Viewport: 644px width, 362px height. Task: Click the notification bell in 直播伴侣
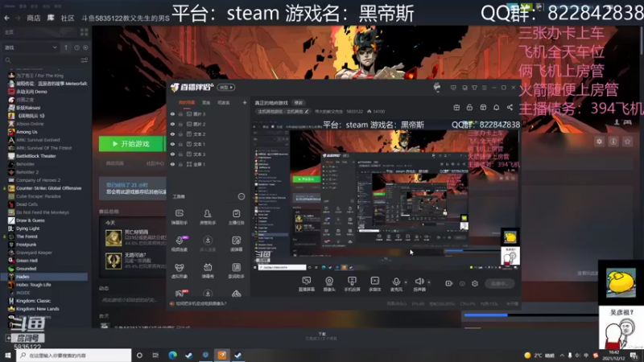496,107
